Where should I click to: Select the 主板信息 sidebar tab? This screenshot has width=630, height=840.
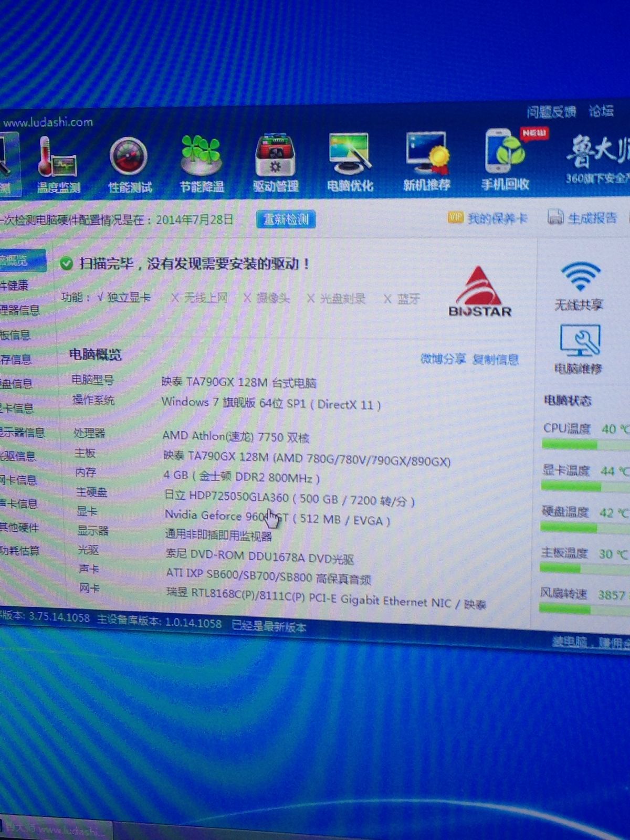(x=16, y=334)
